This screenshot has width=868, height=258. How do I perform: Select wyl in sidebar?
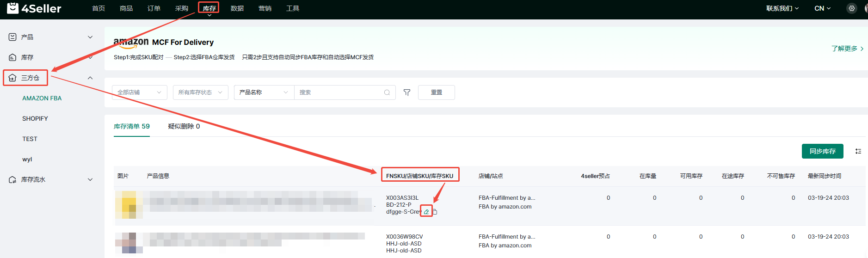(27, 159)
